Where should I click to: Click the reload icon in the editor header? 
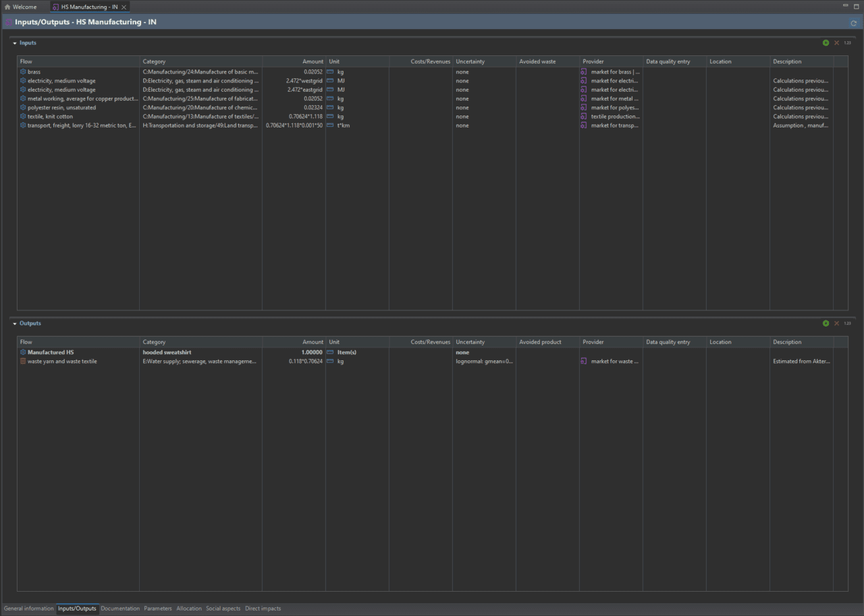coord(853,23)
